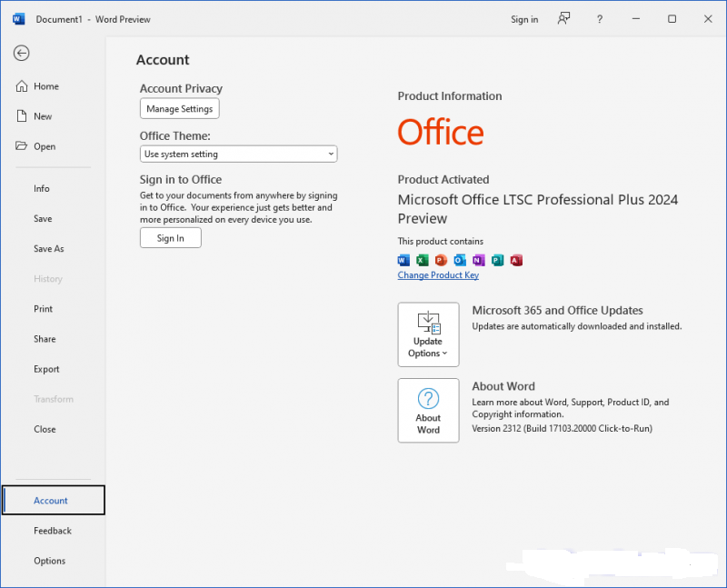This screenshot has height=588, width=727.
Task: Open the Help question mark in the title bar
Action: [x=600, y=18]
